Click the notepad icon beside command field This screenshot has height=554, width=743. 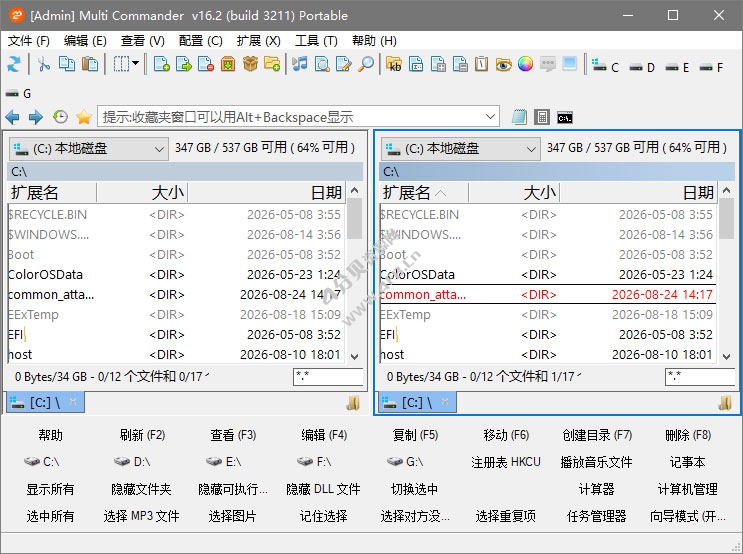[x=519, y=117]
